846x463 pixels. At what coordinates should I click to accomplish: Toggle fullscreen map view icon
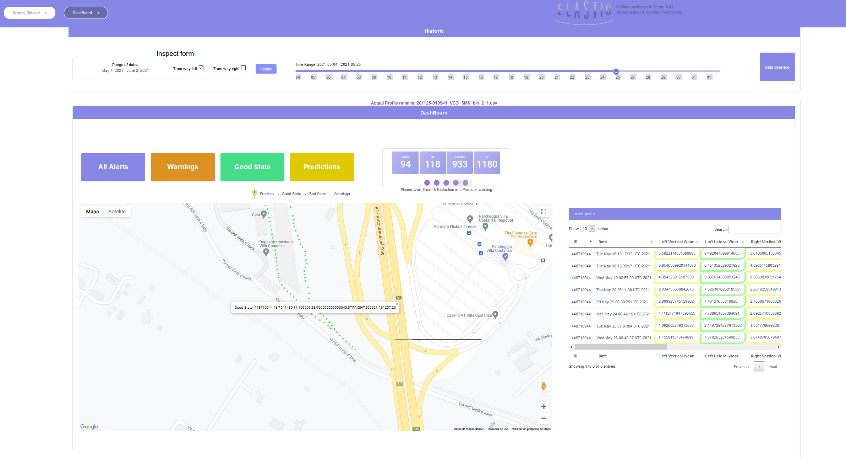[544, 211]
